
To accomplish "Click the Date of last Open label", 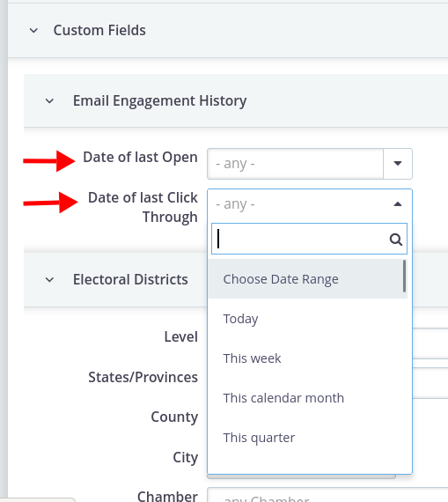I will pyautogui.click(x=140, y=158).
